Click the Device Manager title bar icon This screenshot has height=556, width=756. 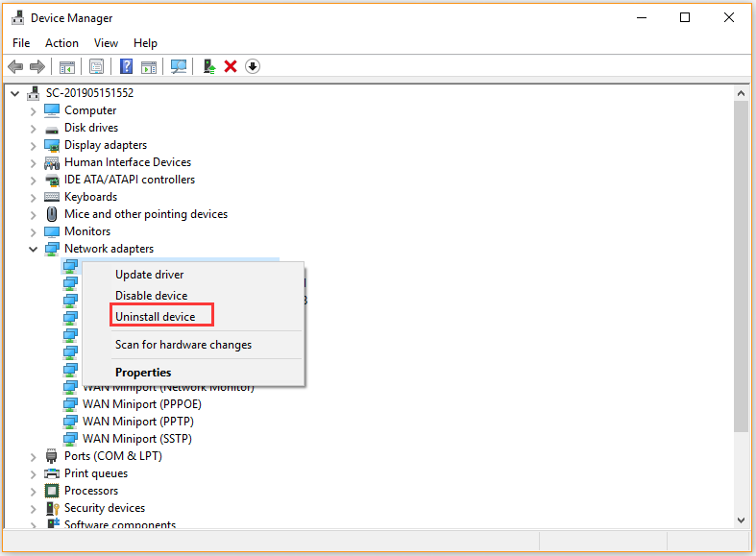tap(18, 18)
